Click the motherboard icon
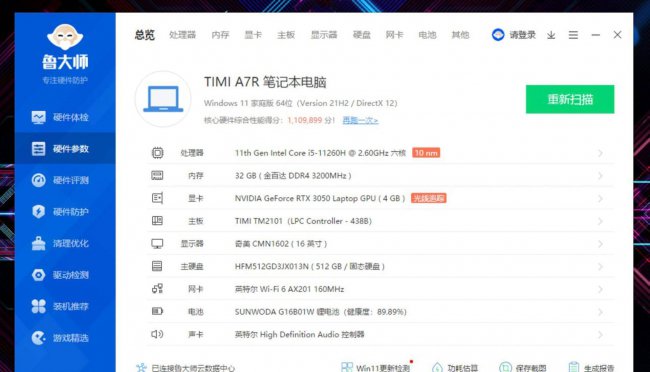Image resolution: width=650 pixels, height=372 pixels. pos(157,221)
